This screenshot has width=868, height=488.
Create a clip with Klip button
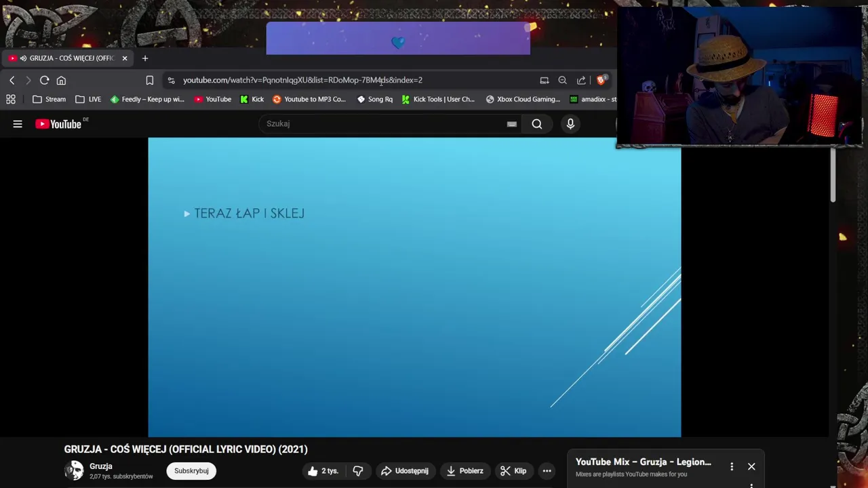click(x=513, y=471)
